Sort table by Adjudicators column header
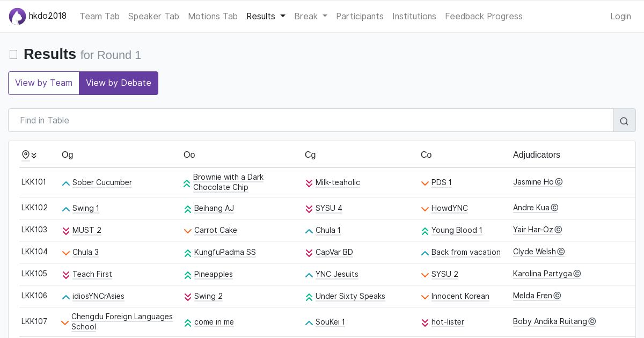The image size is (644, 338). (x=537, y=155)
